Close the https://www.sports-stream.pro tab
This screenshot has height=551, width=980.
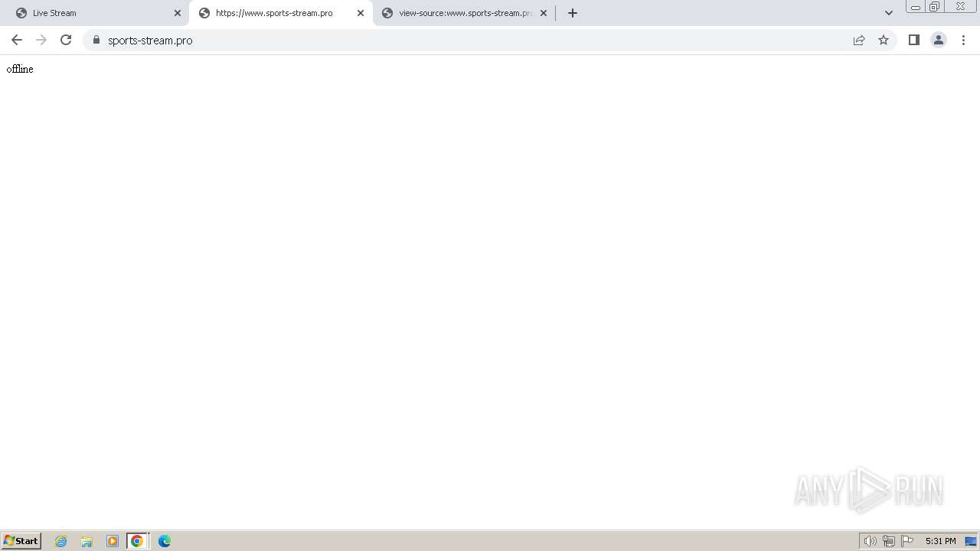[x=361, y=13]
